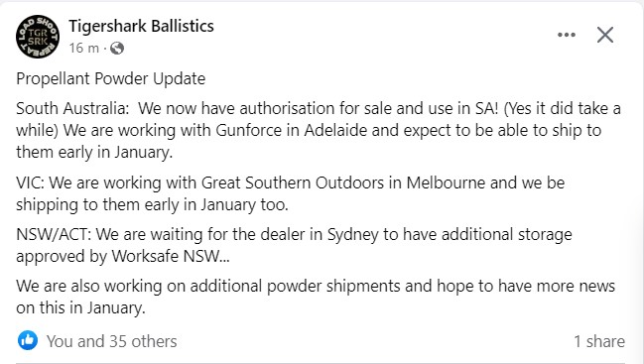Close the post with the X icon
This screenshot has height=364, width=644.
tap(605, 35)
